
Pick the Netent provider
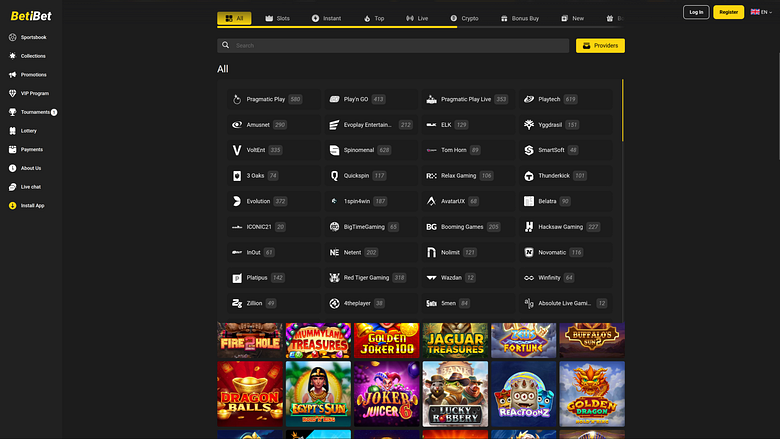[x=371, y=253]
